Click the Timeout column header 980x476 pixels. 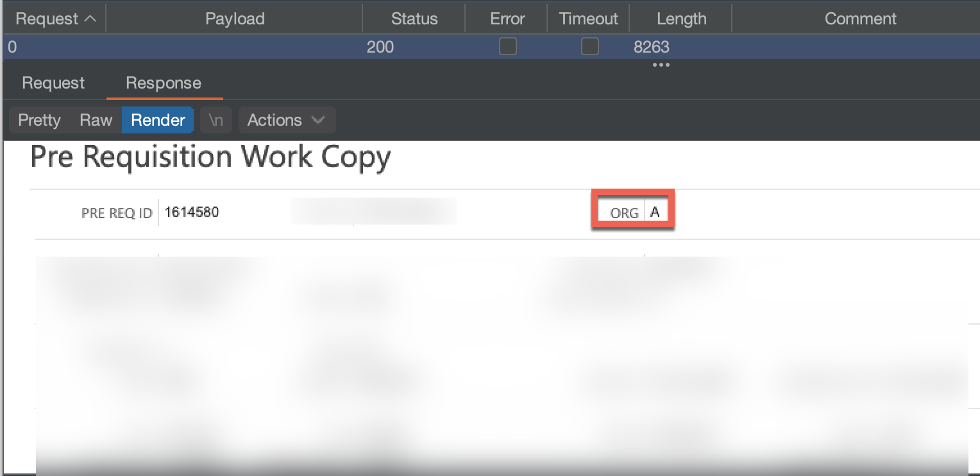coord(589,19)
